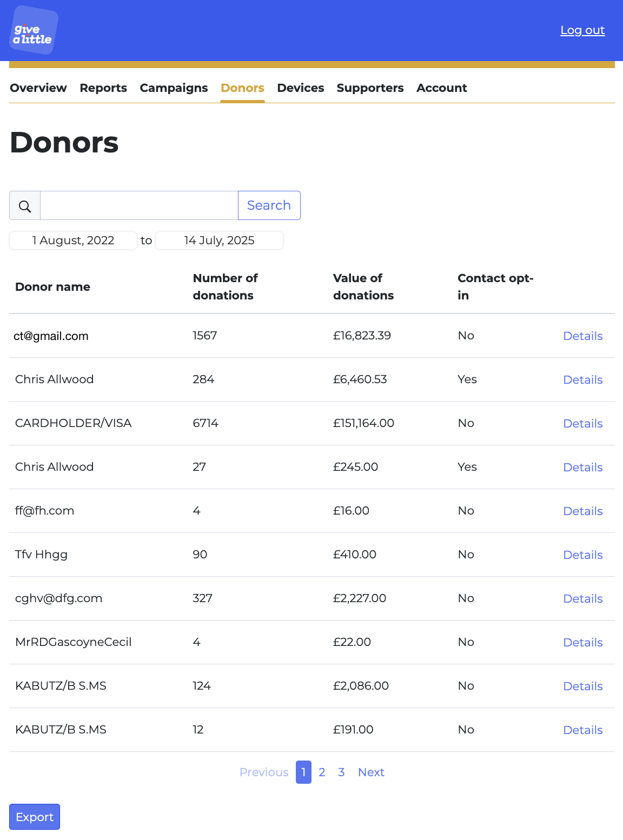The width and height of the screenshot is (623, 840).
Task: Switch to the Reports tab
Action: 103,88
